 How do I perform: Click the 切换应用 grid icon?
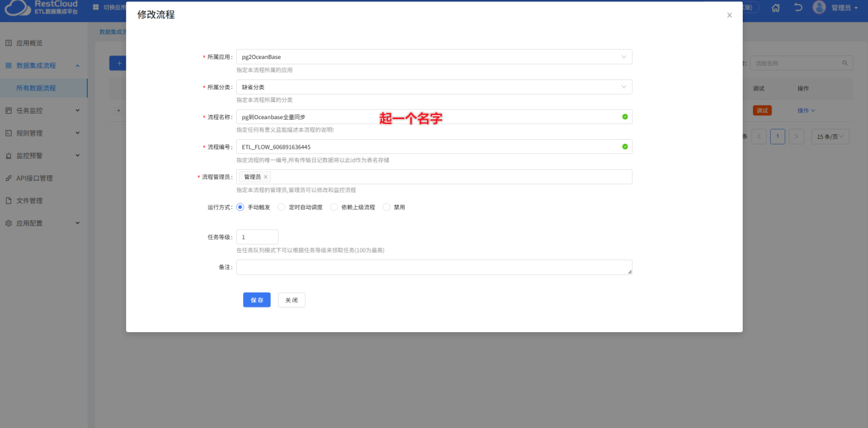point(96,8)
